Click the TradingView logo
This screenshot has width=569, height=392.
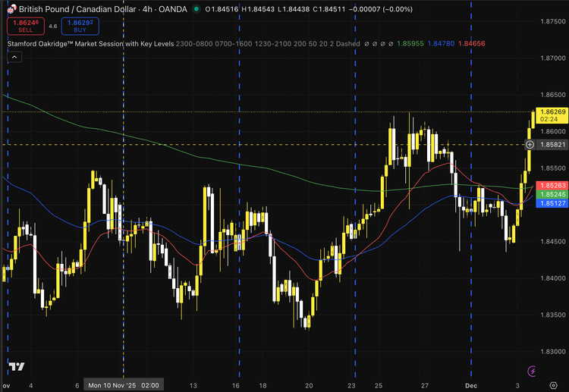(x=15, y=368)
